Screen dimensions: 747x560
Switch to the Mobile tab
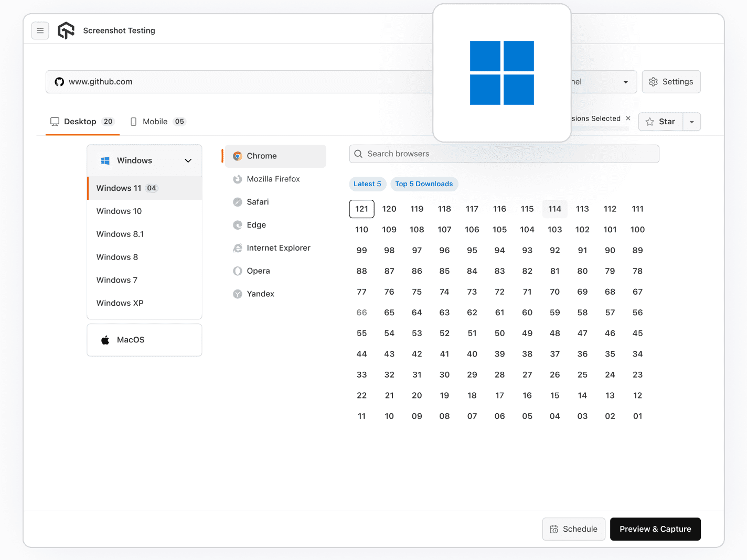pyautogui.click(x=155, y=121)
